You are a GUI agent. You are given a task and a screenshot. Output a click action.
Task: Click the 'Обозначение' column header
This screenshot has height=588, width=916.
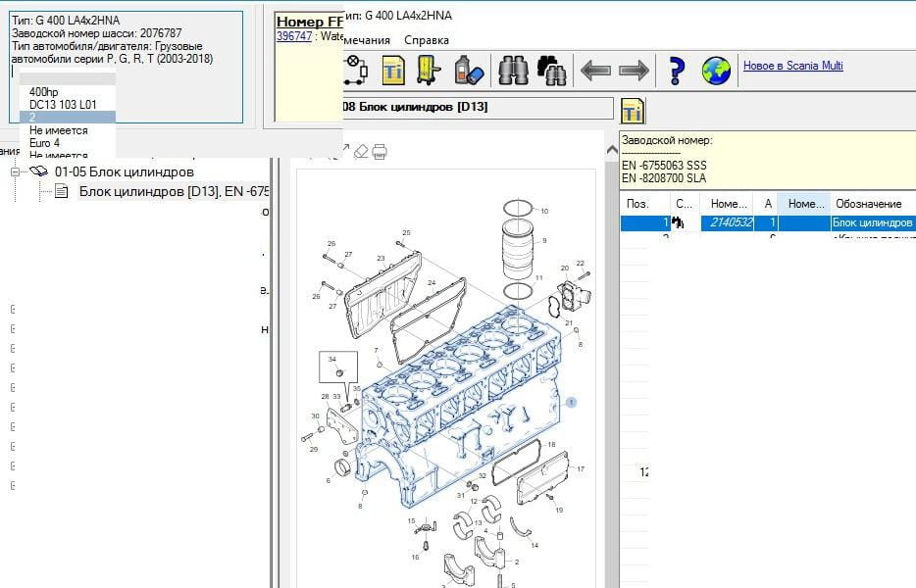(x=867, y=204)
